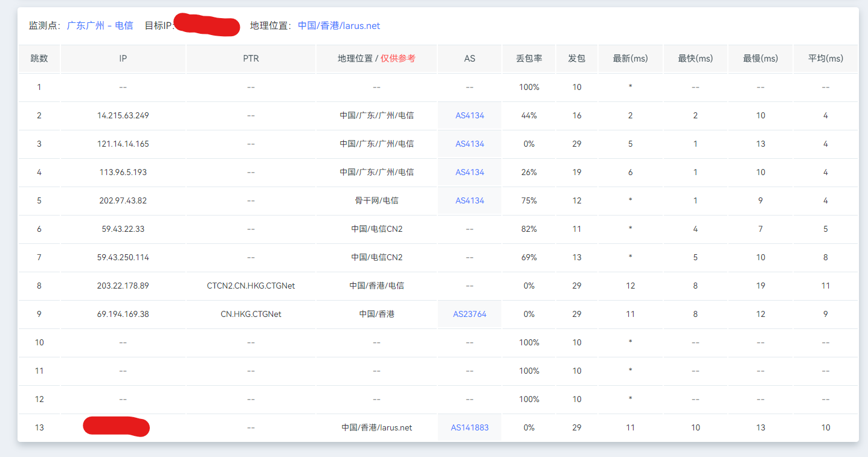This screenshot has height=457, width=868.
Task: Open AS4134 link for backbone hop 202.97.43.82
Action: [469, 200]
